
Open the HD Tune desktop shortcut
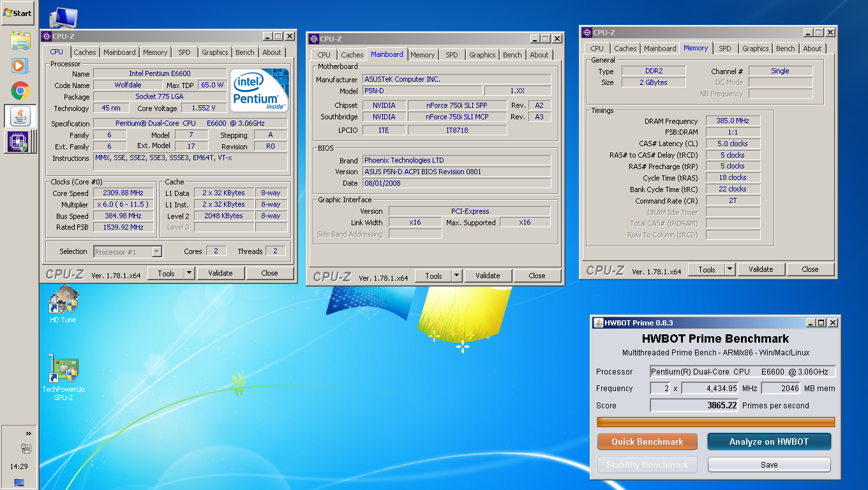coord(63,304)
